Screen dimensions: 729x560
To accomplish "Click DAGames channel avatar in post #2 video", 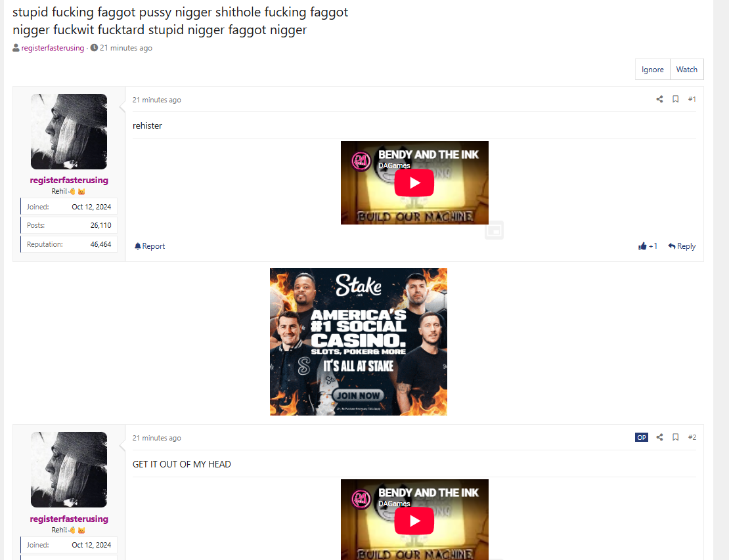I will (x=361, y=500).
